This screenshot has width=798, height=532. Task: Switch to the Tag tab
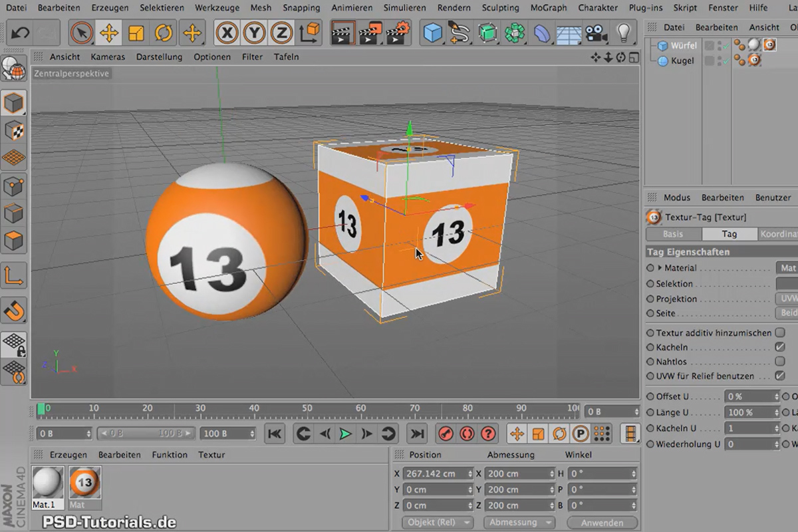tap(730, 234)
